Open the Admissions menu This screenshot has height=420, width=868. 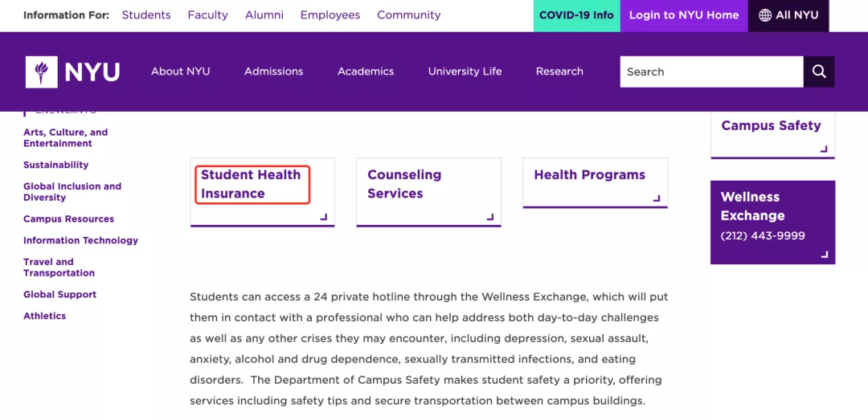tap(274, 71)
